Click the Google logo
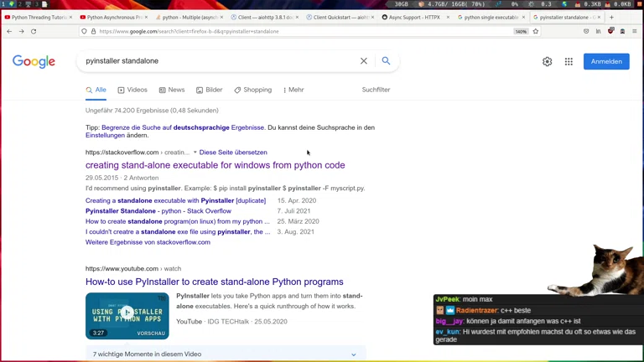The image size is (644, 362). point(34,61)
